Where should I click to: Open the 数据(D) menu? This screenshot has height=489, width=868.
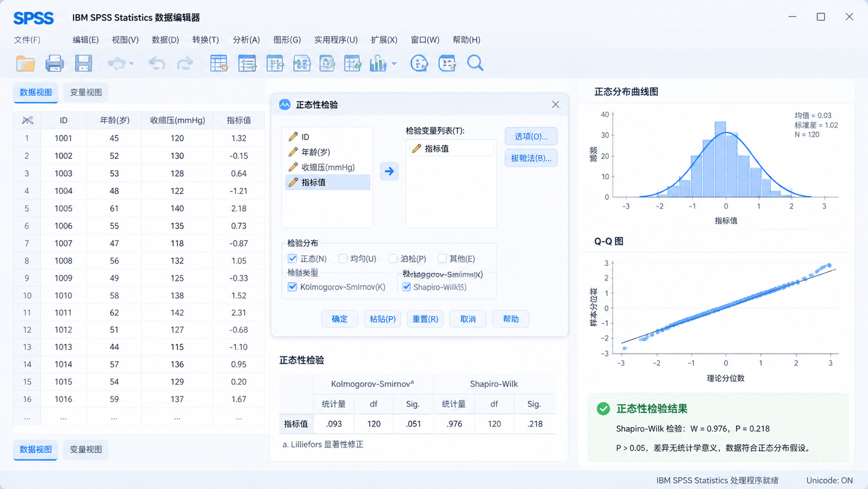coord(165,39)
